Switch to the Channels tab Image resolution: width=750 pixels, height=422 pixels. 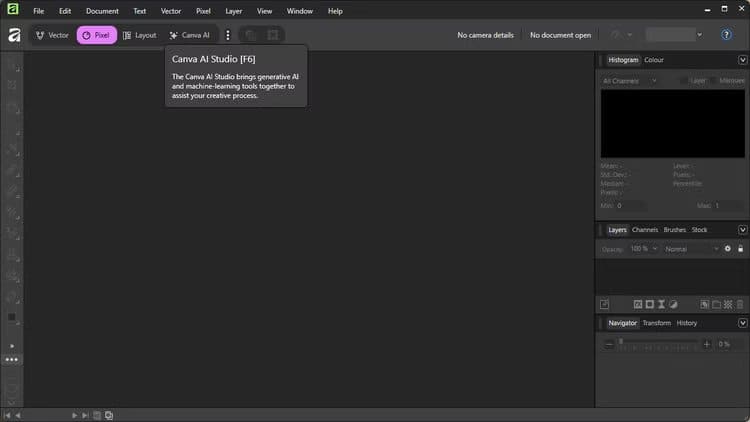click(x=645, y=230)
